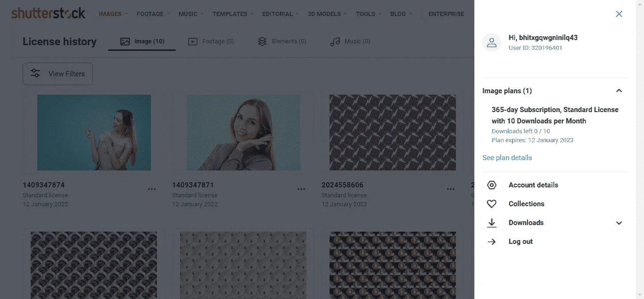Open the pattern thumbnail for 2024558606
The height and width of the screenshot is (299, 644).
pos(393,132)
